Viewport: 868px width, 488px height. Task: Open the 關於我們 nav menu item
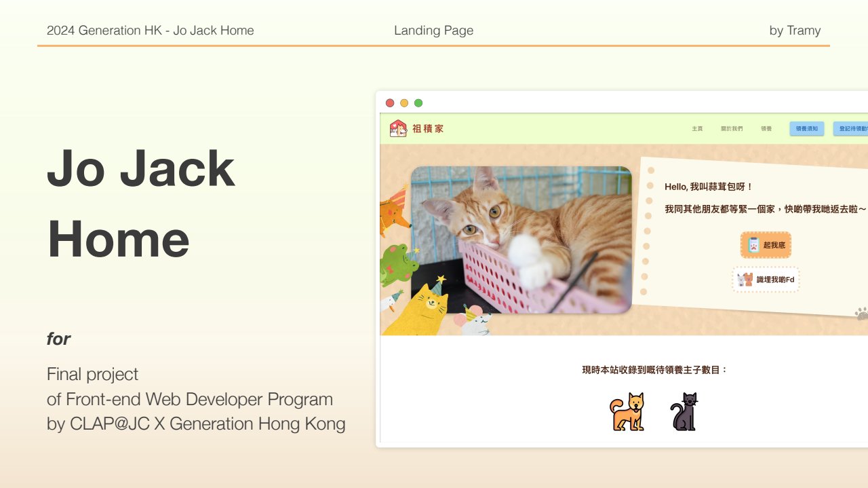click(732, 129)
